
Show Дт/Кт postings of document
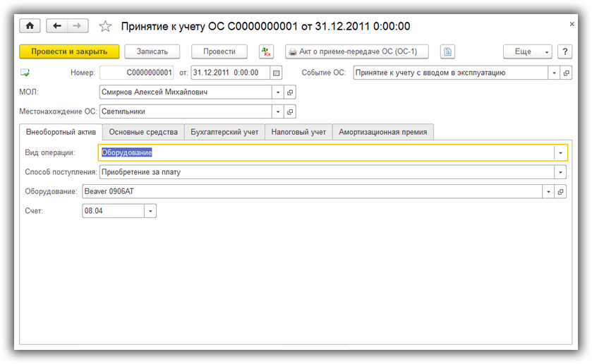[x=266, y=51]
